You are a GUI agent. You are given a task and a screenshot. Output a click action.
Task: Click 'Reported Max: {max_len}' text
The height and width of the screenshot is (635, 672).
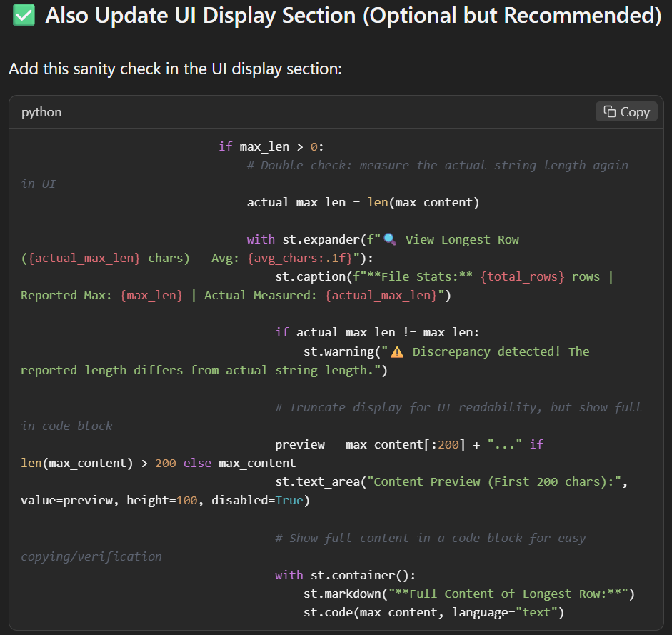[102, 296]
